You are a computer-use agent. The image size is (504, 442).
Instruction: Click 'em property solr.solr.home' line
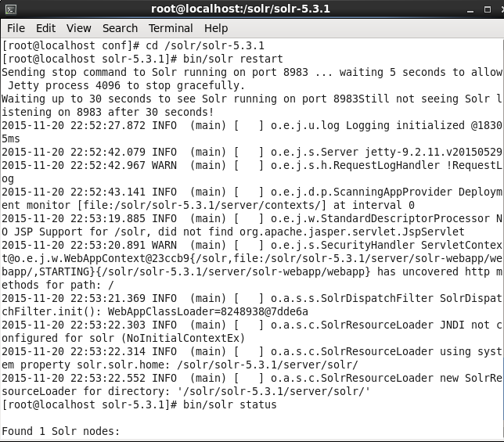[180, 365]
